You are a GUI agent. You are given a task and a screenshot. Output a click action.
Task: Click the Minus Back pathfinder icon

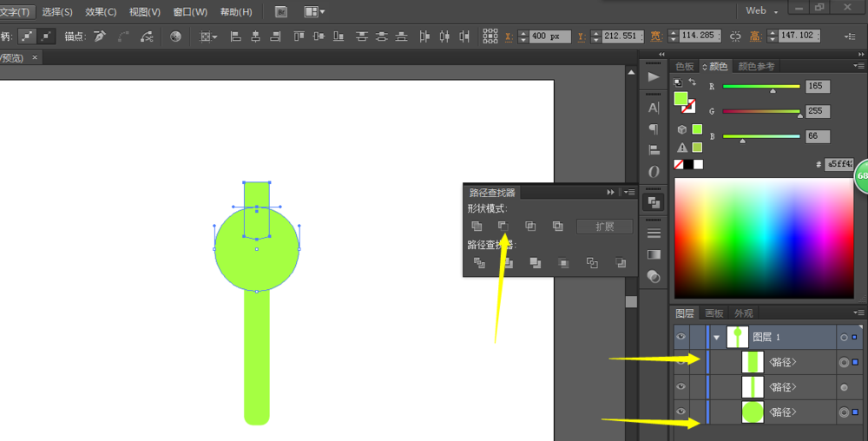pos(620,263)
